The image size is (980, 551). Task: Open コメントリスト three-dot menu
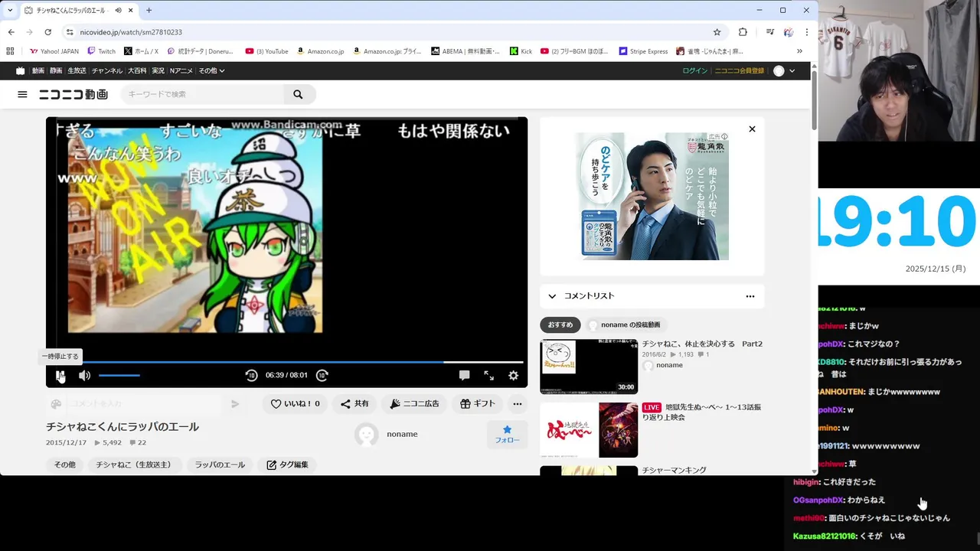click(x=750, y=296)
